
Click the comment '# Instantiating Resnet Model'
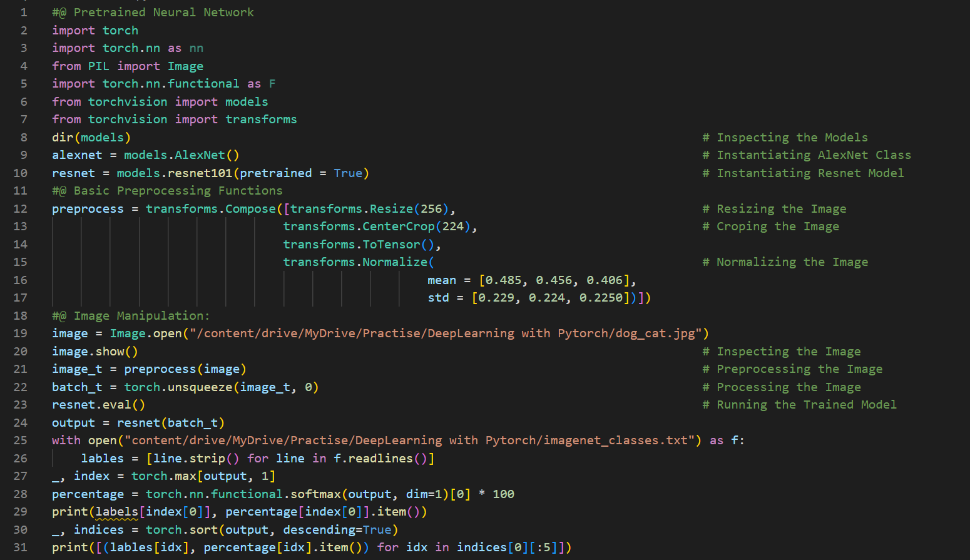[x=803, y=173]
